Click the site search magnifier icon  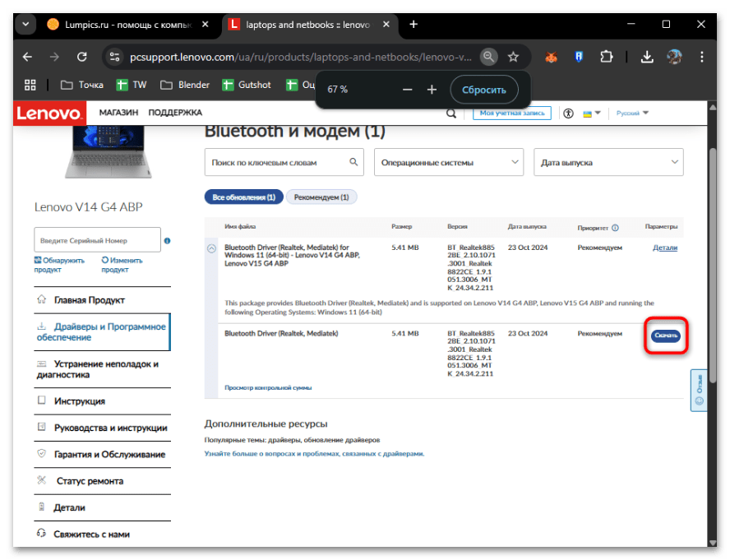coord(451,113)
